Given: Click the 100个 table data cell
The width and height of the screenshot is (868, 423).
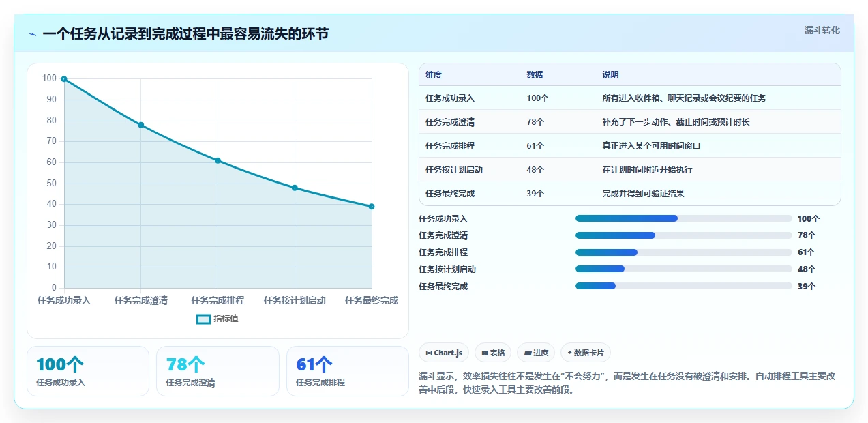Looking at the screenshot, I should coord(538,98).
